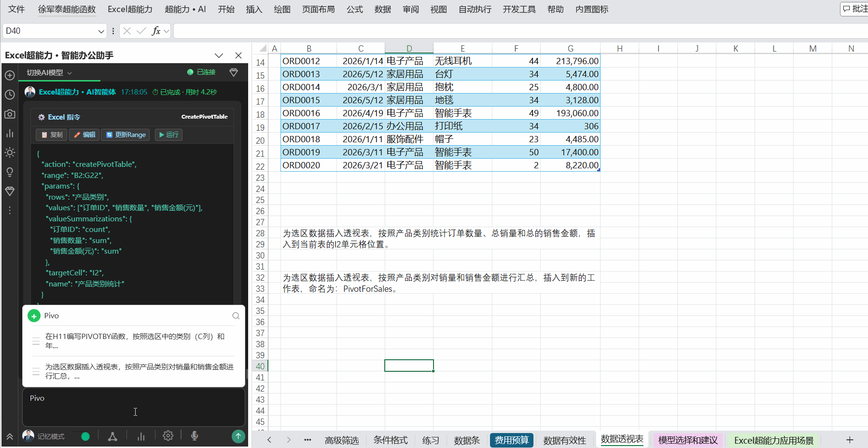This screenshot has height=448, width=868.
Task: Open formula bar three-dot options handle
Action: coord(113,31)
